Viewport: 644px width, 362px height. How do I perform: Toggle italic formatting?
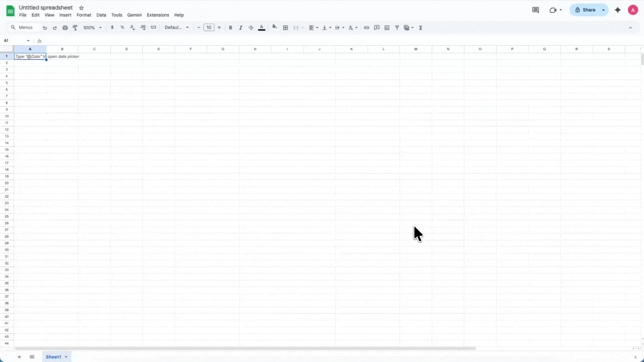point(240,28)
